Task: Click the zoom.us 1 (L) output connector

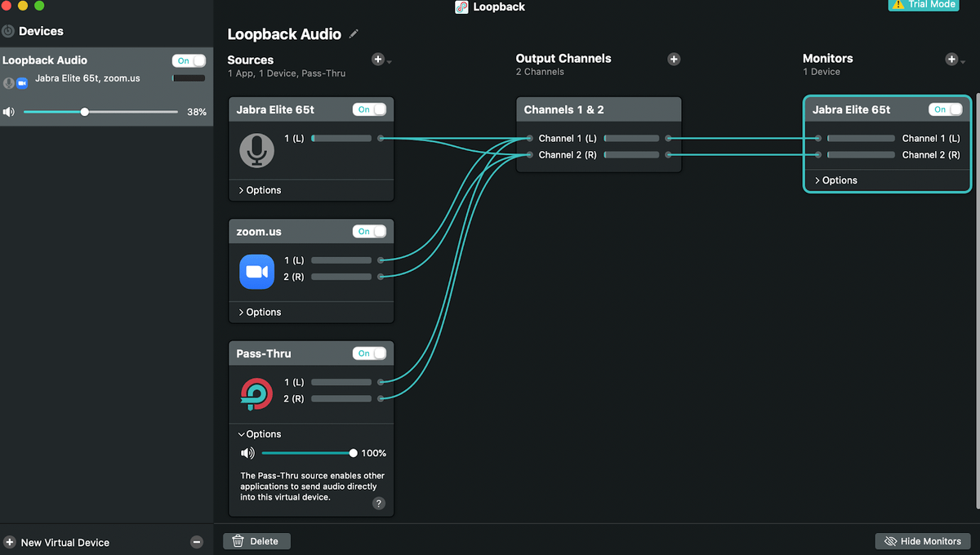Action: (x=381, y=260)
